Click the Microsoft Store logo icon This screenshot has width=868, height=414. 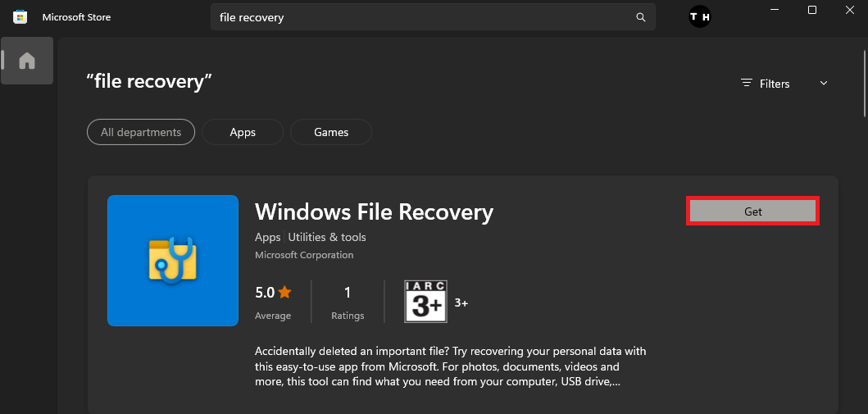(20, 17)
